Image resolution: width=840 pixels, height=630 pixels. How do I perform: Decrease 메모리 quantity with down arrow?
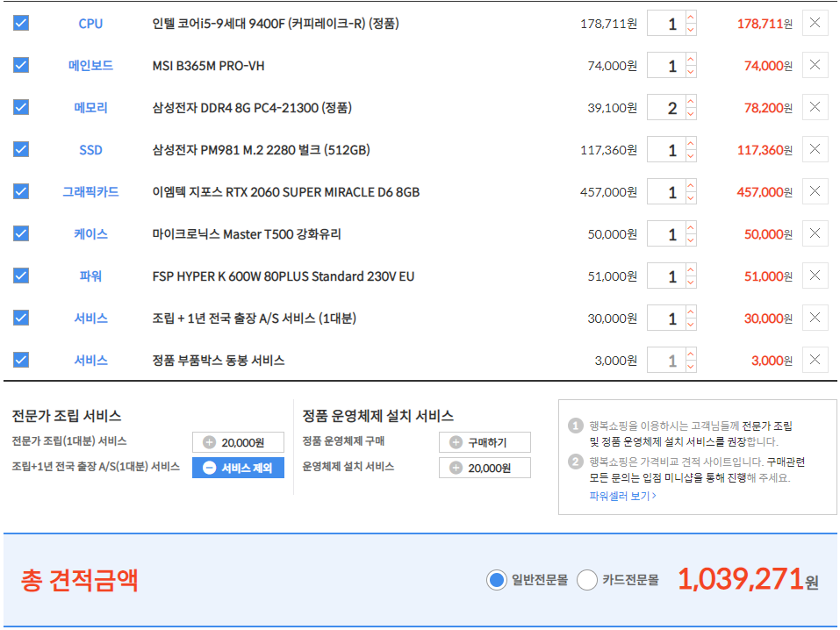click(x=691, y=114)
